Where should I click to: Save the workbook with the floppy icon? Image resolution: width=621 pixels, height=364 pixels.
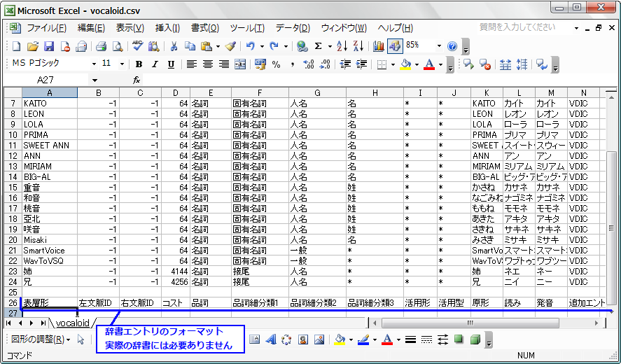click(x=49, y=46)
